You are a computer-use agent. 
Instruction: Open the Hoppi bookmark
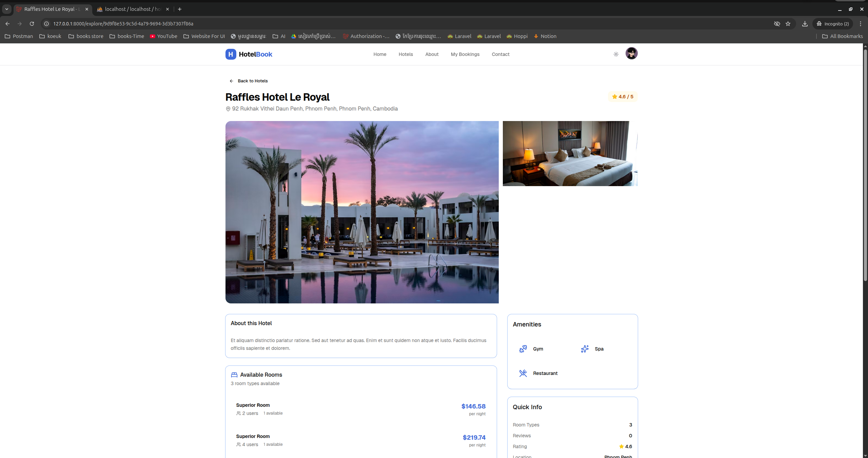pyautogui.click(x=517, y=36)
